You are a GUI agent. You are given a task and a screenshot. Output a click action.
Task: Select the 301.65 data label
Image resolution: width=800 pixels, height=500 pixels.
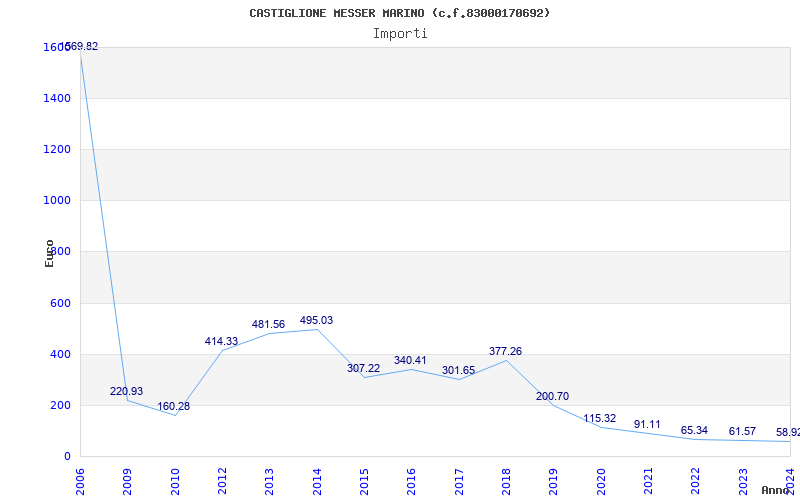pyautogui.click(x=458, y=370)
